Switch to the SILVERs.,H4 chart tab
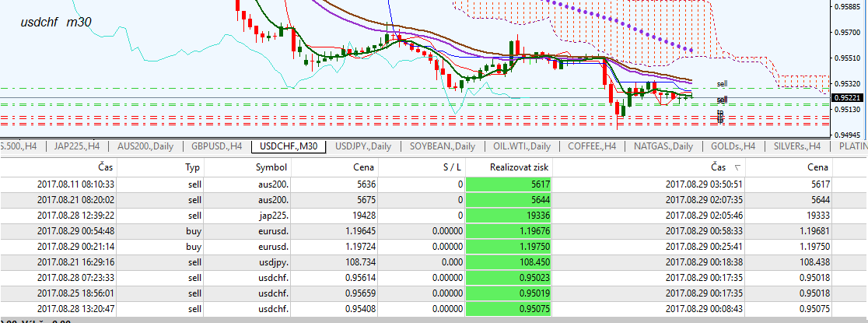868x323 pixels. 797,146
